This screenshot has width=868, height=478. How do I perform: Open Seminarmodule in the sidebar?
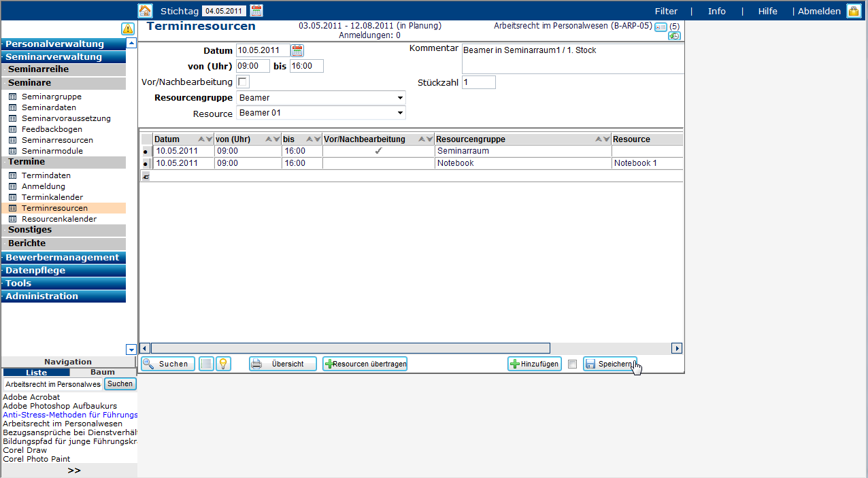coord(52,151)
